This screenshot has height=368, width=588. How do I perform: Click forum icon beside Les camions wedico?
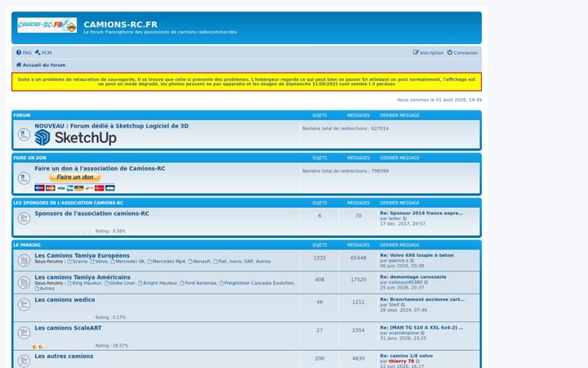[24, 304]
